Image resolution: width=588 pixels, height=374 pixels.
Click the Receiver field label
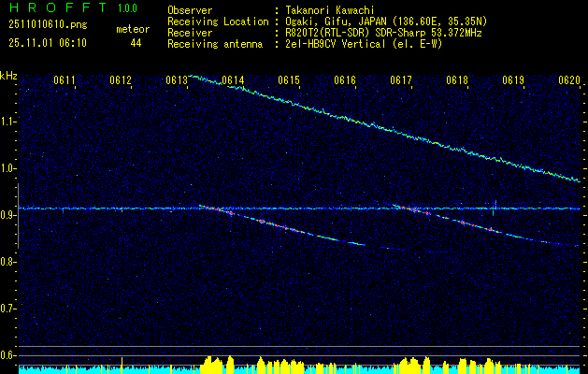(190, 33)
